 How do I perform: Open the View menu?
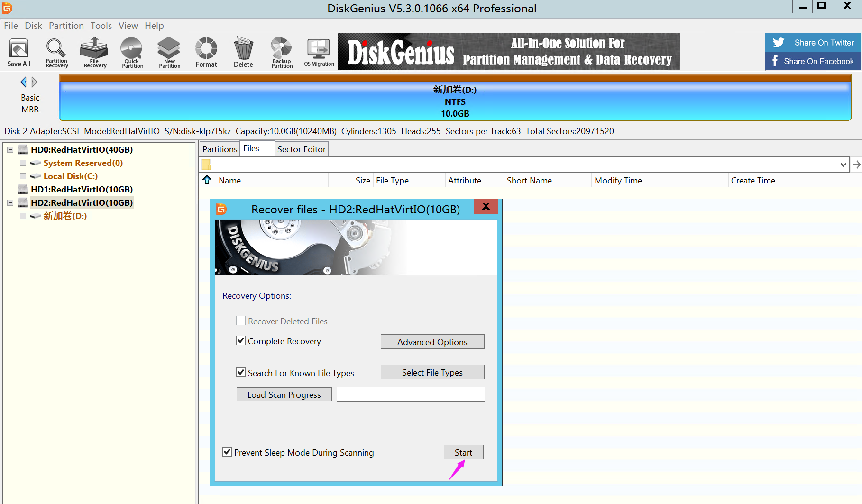click(128, 26)
